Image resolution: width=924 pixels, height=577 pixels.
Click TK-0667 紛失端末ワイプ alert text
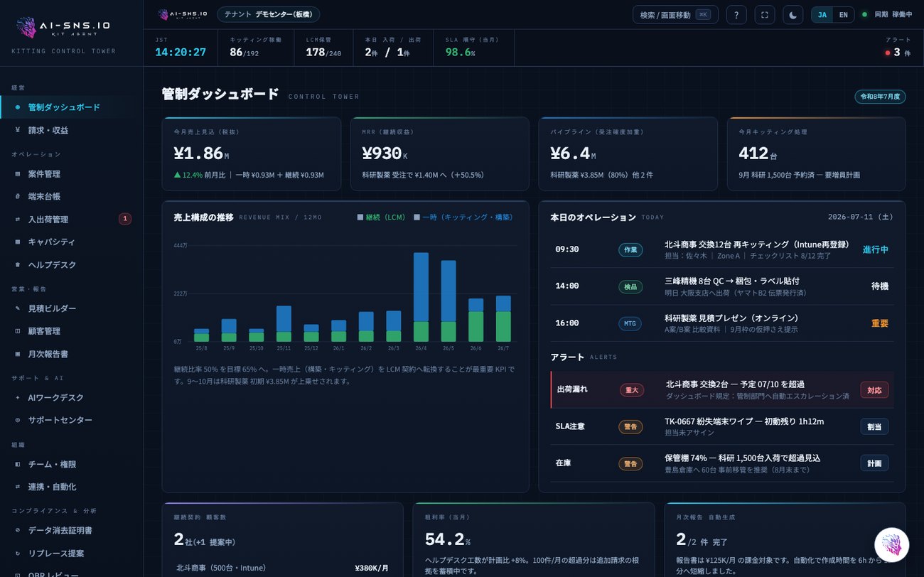(x=744, y=421)
